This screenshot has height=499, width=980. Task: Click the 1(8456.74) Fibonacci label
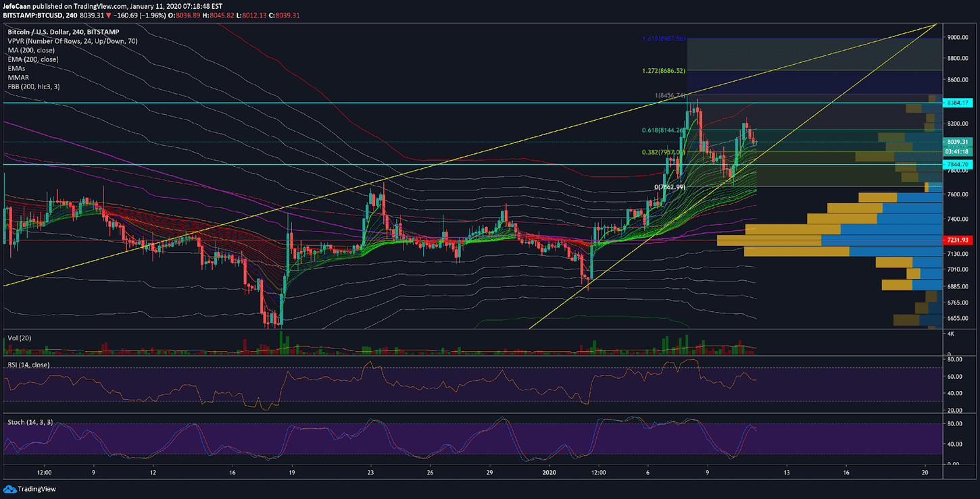click(x=670, y=95)
